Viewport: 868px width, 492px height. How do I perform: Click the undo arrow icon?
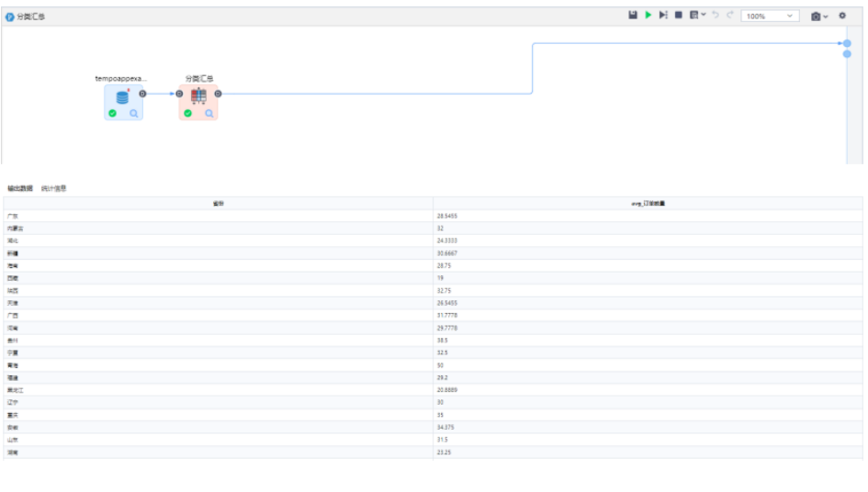(716, 16)
